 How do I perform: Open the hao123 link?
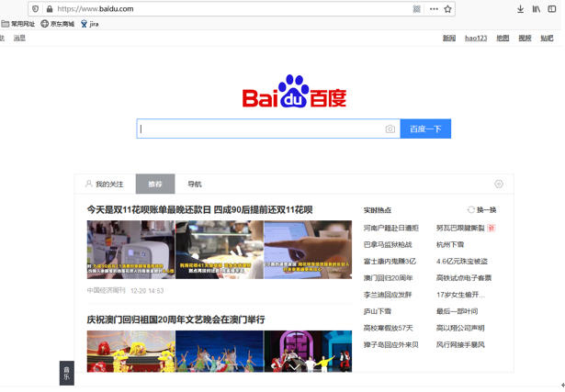(x=476, y=38)
